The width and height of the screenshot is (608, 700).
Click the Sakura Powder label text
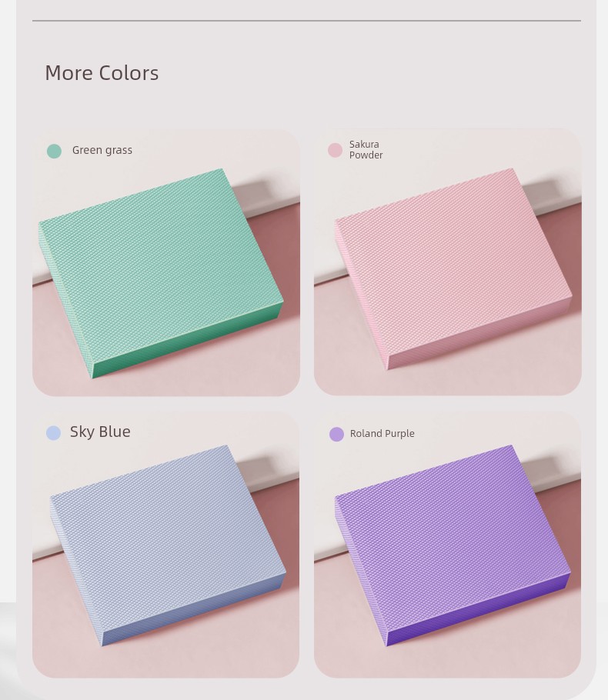[366, 149]
